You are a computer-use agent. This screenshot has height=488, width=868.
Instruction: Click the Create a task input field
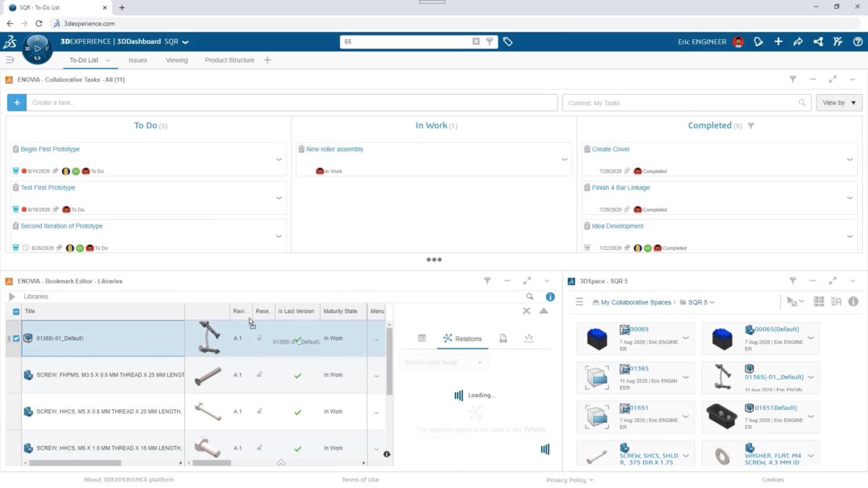[x=292, y=103]
